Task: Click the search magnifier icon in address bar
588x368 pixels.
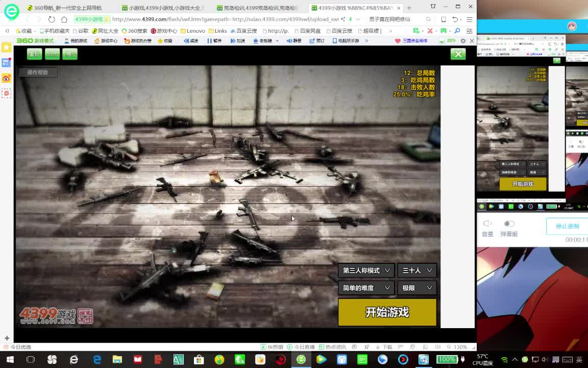Action: (x=428, y=19)
